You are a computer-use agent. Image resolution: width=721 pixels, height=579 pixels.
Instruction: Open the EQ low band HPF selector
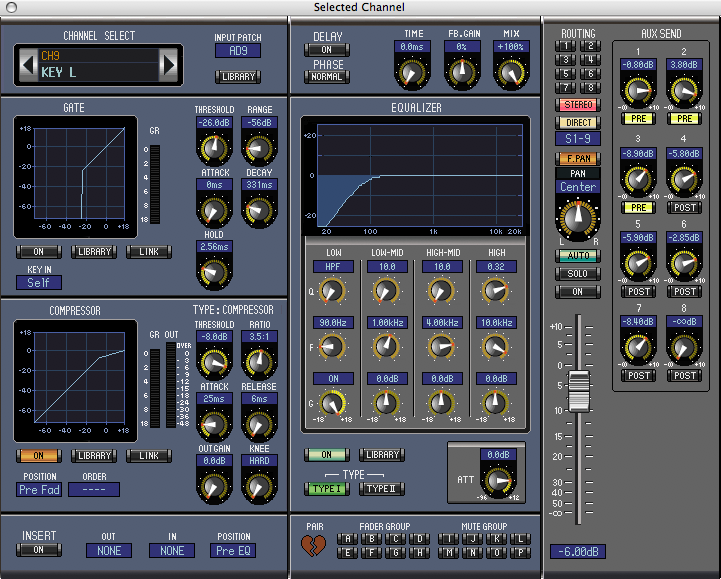point(333,267)
